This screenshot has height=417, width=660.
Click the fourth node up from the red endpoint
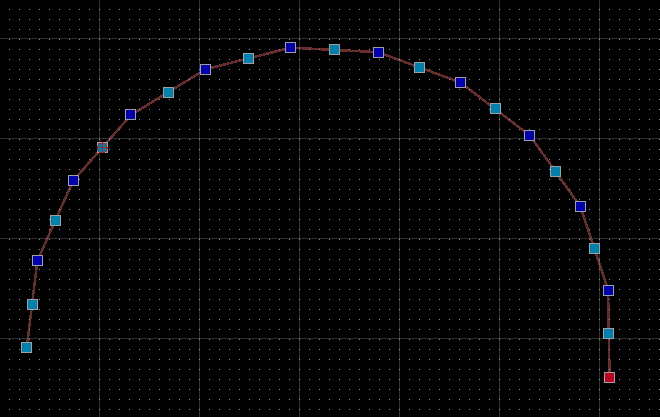(x=580, y=206)
